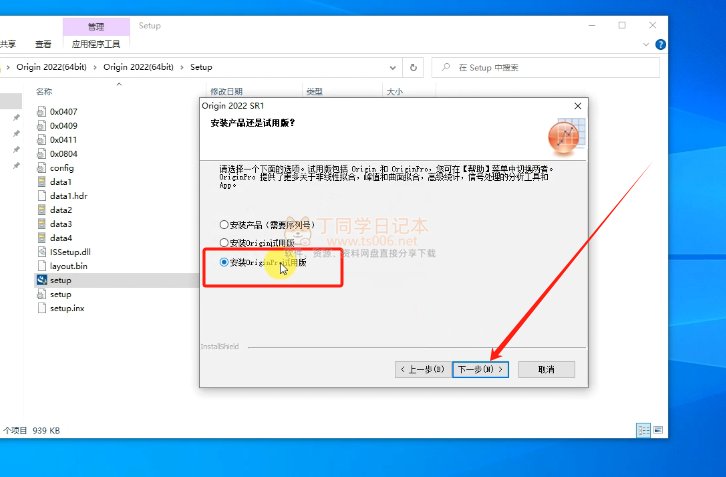Sort by the 大小 column header

point(394,92)
